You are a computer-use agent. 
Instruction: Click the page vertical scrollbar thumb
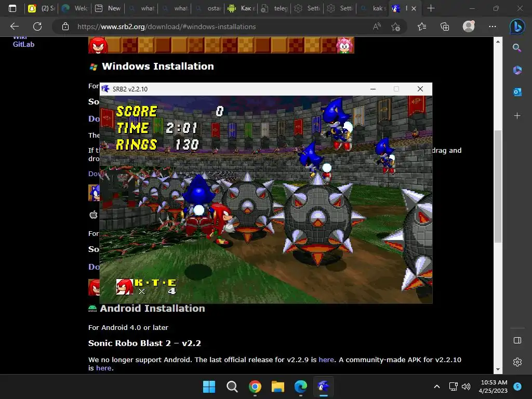pos(498,187)
